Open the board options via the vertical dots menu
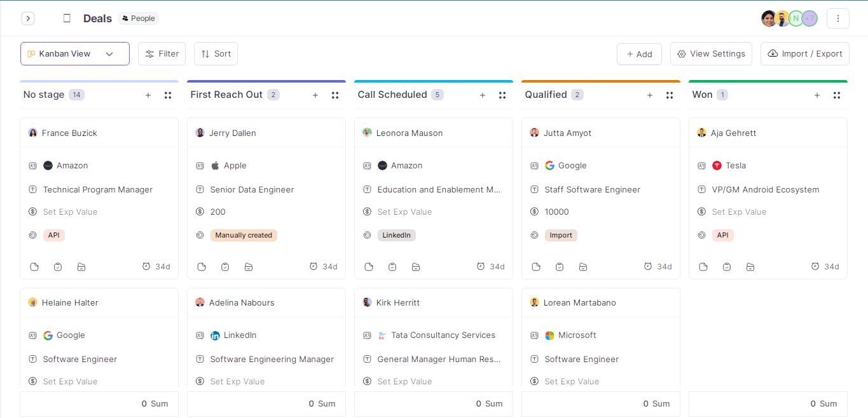Image resolution: width=868 pixels, height=418 pixels. tap(838, 18)
